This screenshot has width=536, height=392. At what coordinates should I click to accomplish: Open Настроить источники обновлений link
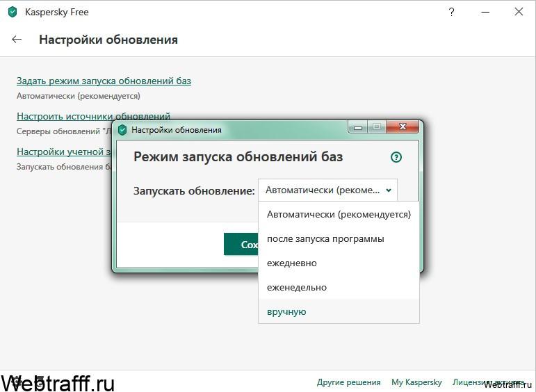click(93, 116)
